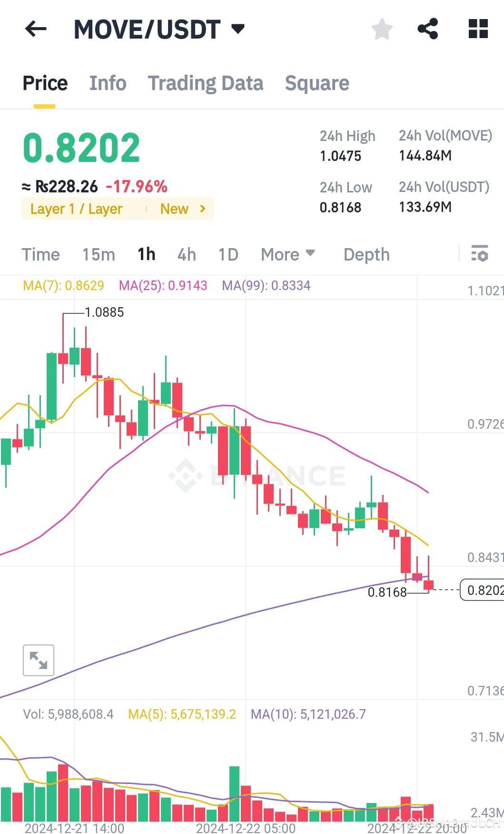Switch chart to Depth view

(366, 254)
